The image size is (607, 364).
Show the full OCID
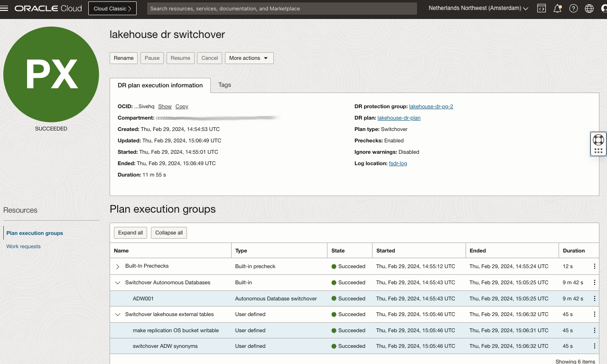(x=165, y=106)
